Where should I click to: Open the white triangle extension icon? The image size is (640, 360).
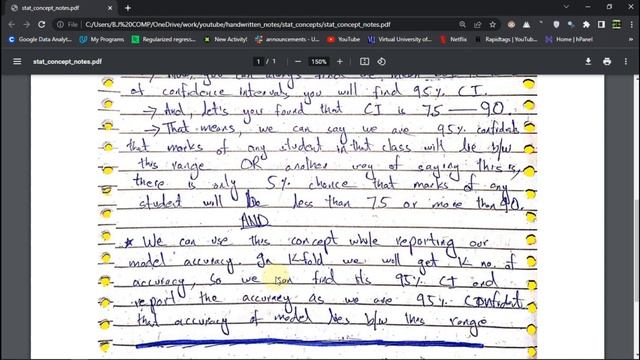tap(527, 24)
